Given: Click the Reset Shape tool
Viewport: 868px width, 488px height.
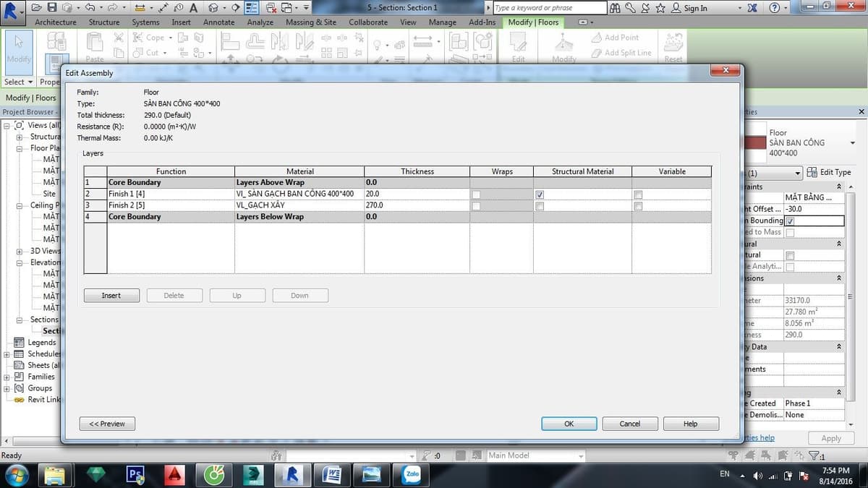Looking at the screenshot, I should (673, 48).
